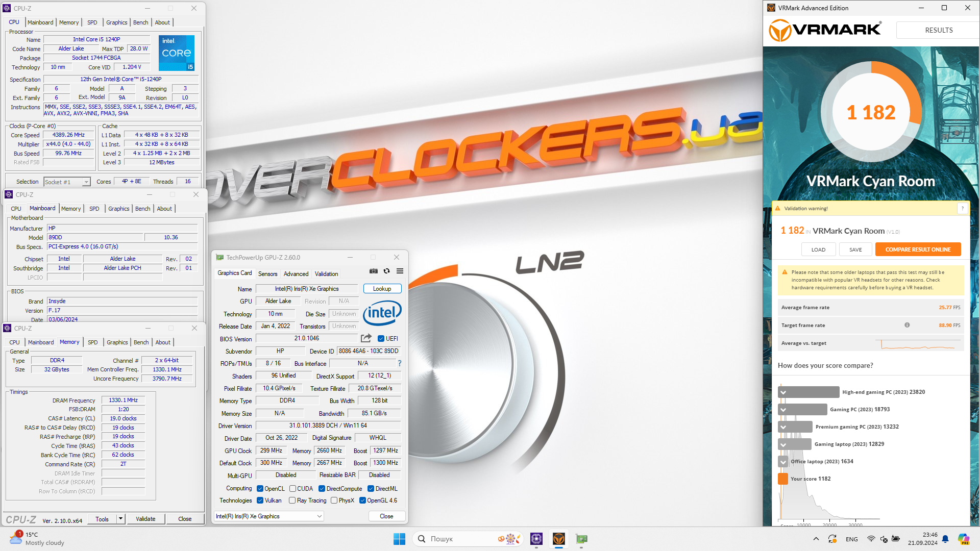Click Bus Interface question mark icon
This screenshot has width=980, height=551.
[x=400, y=364]
